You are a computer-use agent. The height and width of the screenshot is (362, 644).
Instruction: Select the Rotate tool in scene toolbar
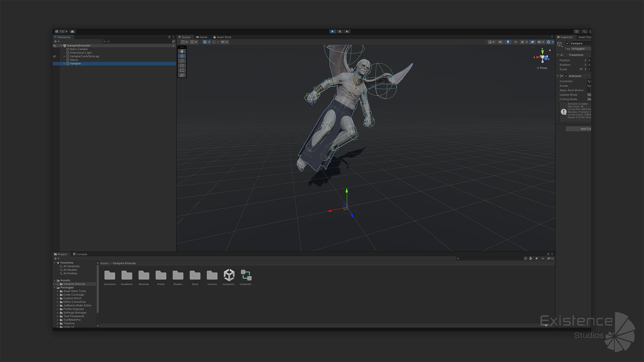coord(182,61)
